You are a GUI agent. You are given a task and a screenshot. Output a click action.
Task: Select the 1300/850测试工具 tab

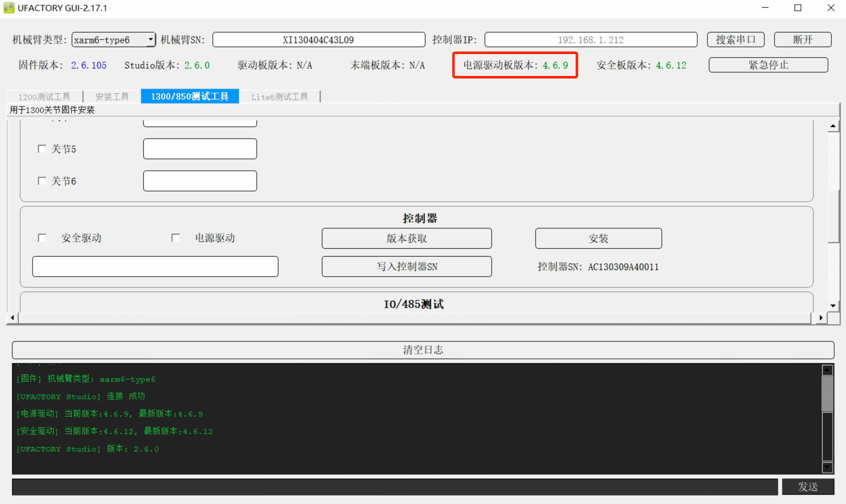click(190, 96)
